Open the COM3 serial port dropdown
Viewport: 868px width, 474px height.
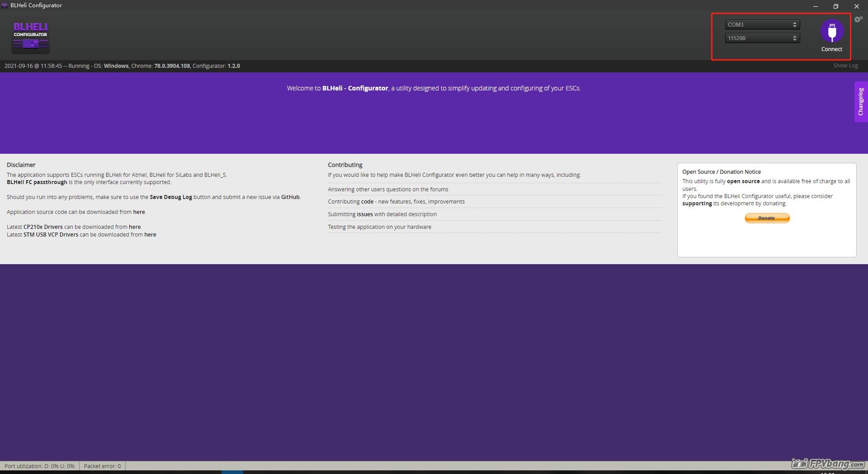click(762, 24)
